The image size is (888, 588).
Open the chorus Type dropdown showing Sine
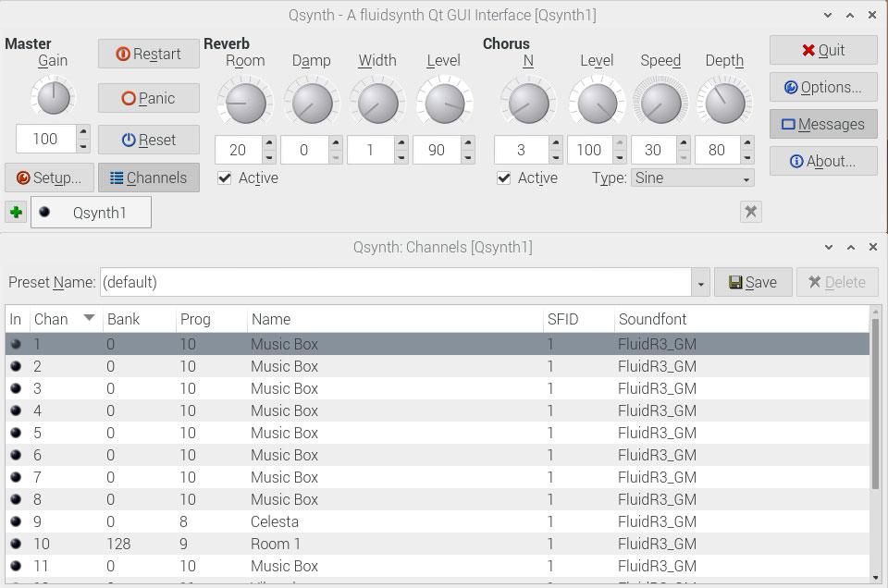692,178
